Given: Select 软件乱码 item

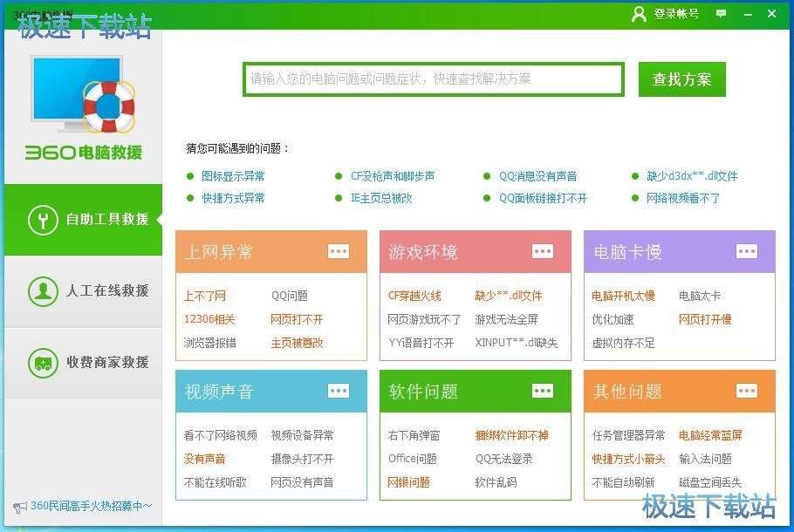Looking at the screenshot, I should coord(496,482).
